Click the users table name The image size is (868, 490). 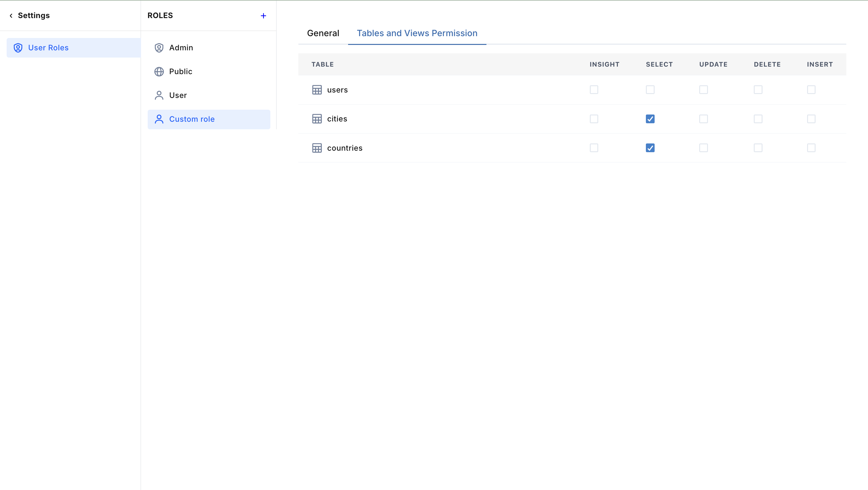pyautogui.click(x=337, y=90)
